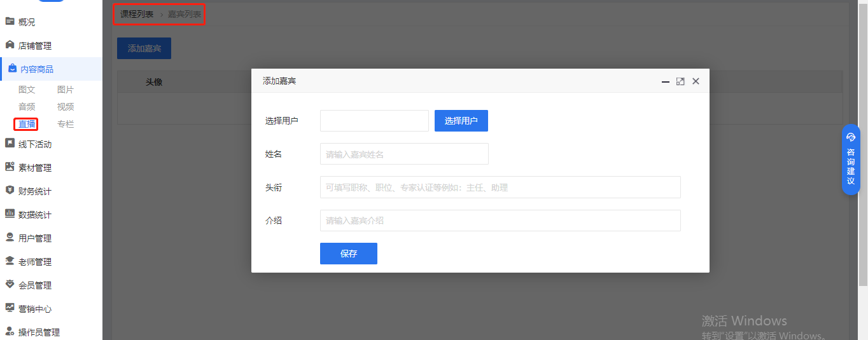The height and width of the screenshot is (340, 868).
Task: Click the 数据统计 bar chart icon
Action: click(x=10, y=214)
